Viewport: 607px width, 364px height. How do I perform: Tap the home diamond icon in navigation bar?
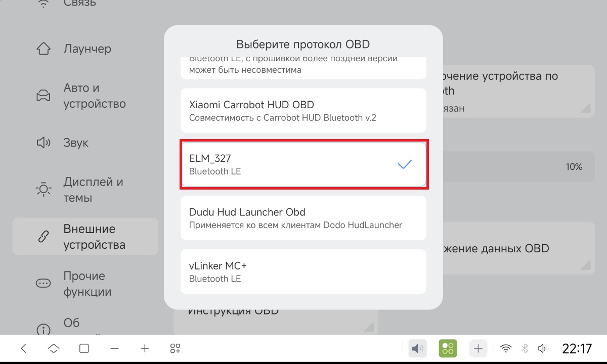coord(54,348)
